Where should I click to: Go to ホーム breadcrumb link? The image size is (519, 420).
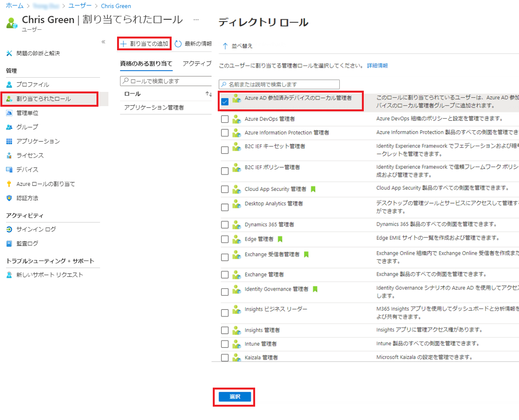(15, 6)
